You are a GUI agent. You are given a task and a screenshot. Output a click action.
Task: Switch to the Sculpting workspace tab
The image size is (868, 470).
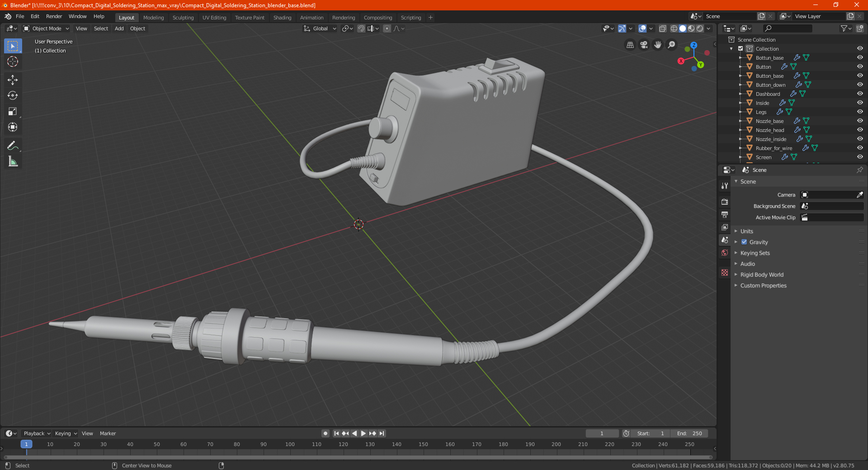tap(183, 18)
